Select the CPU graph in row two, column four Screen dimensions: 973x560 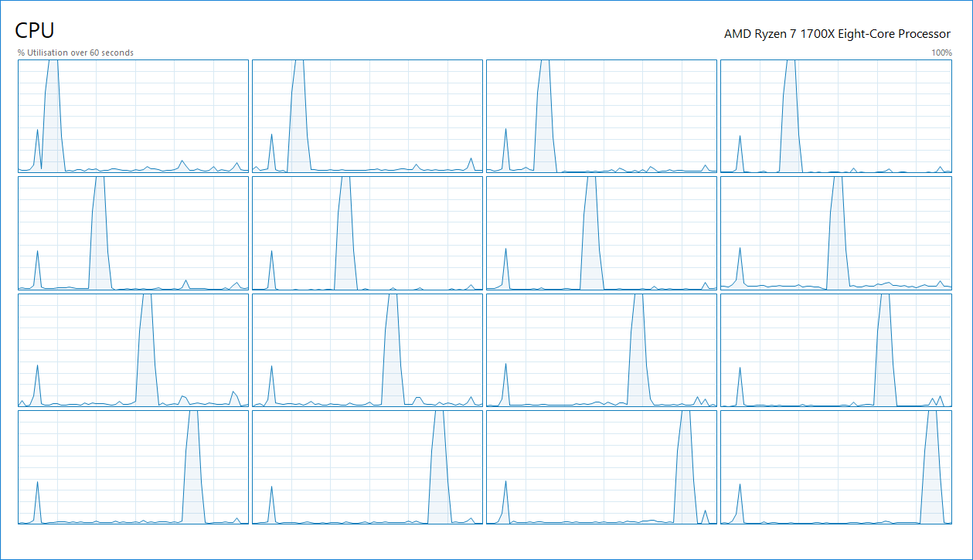point(836,234)
